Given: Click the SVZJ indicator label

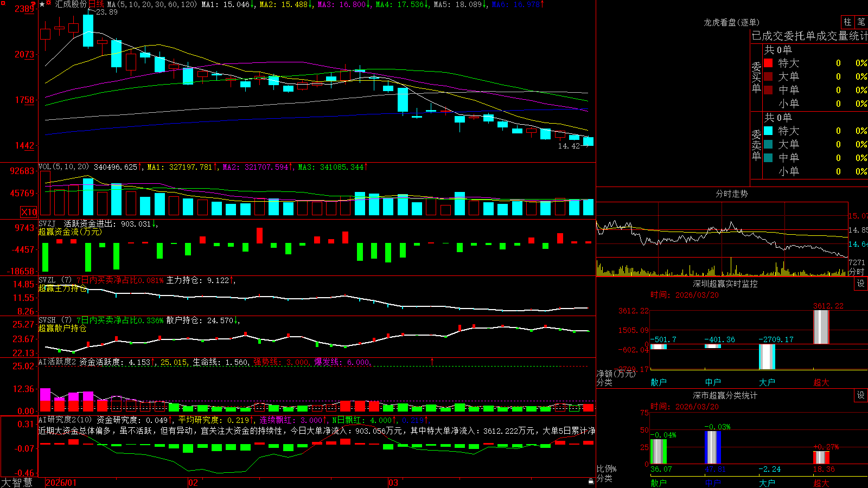Looking at the screenshot, I should pos(47,223).
